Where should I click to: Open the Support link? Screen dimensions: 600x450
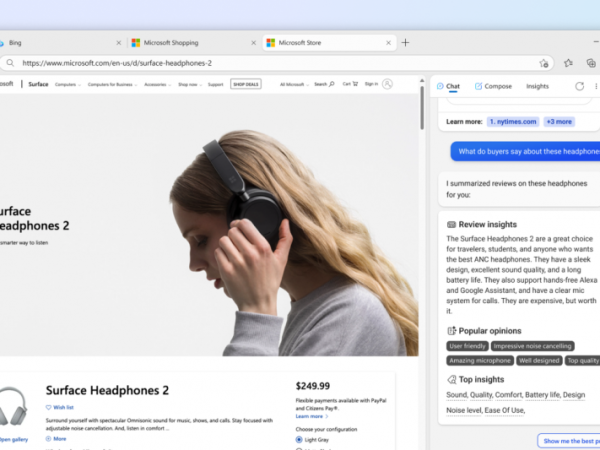215,85
